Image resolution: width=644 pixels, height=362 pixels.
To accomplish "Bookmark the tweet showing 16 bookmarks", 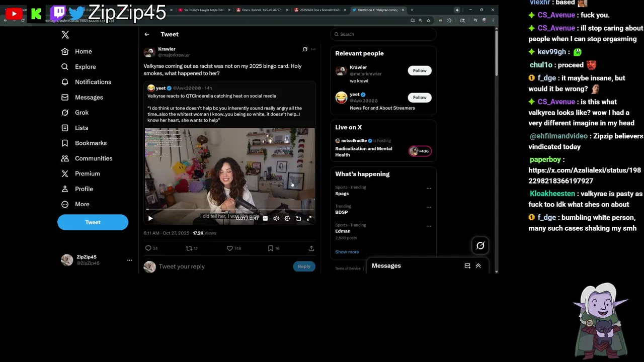I will click(x=274, y=248).
